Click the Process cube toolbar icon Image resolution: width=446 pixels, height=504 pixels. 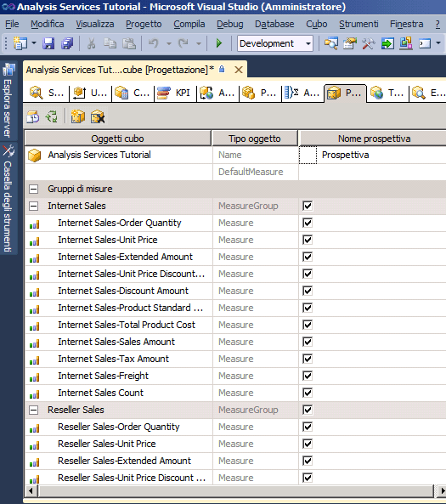(x=33, y=116)
